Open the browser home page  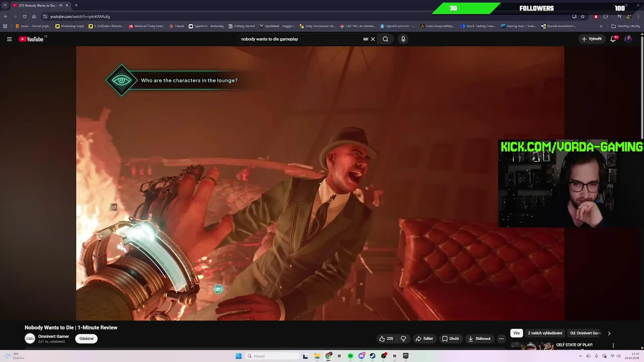pyautogui.click(x=34, y=16)
